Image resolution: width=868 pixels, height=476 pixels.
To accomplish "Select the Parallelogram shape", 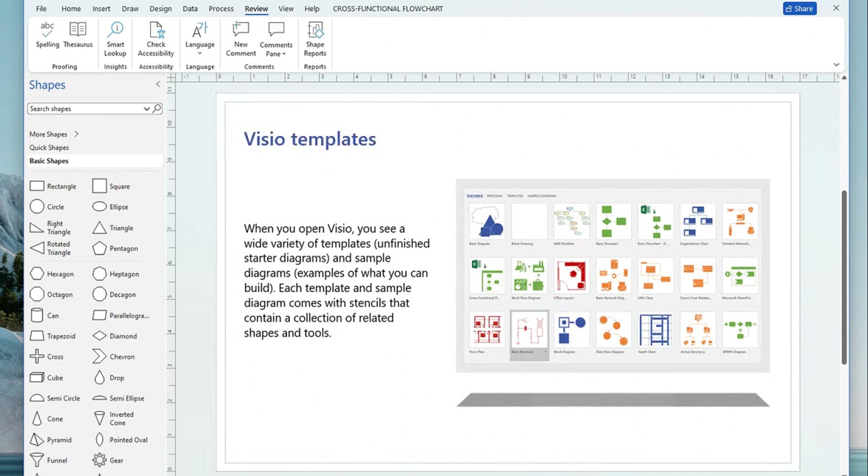I will pyautogui.click(x=121, y=316).
